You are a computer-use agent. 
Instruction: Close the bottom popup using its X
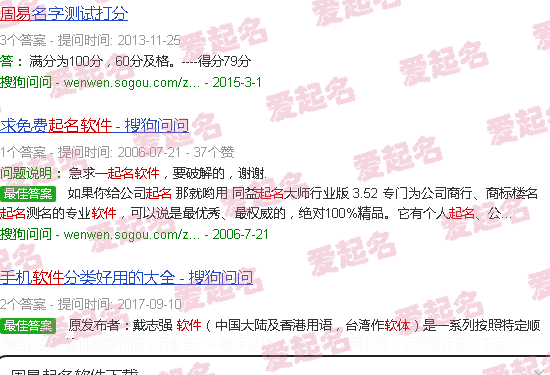click(539, 372)
